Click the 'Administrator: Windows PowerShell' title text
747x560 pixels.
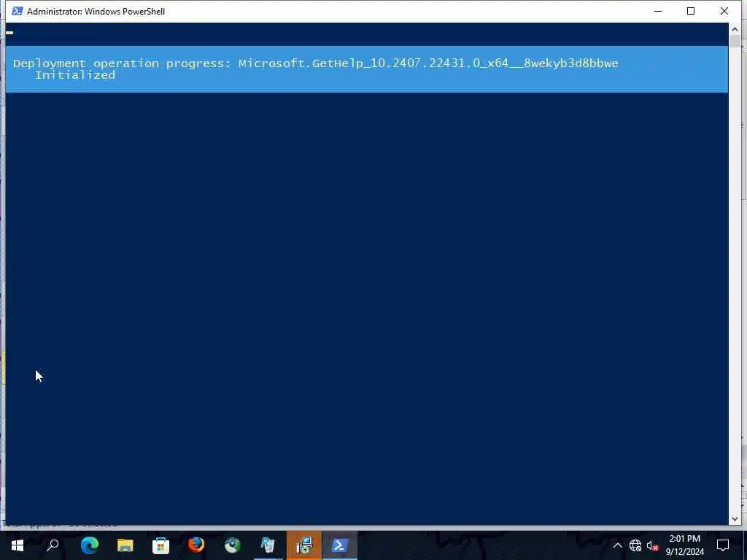coord(96,12)
